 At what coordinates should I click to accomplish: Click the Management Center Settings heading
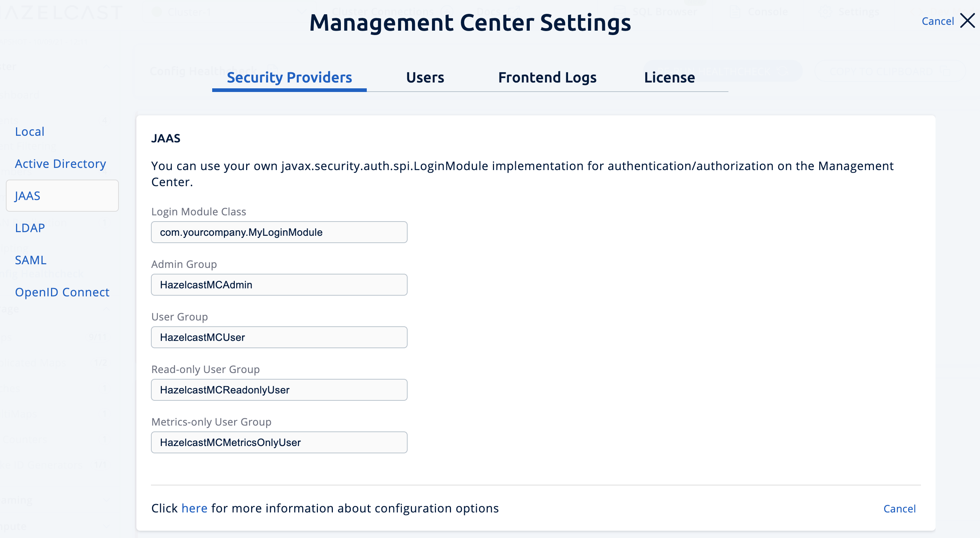point(470,23)
